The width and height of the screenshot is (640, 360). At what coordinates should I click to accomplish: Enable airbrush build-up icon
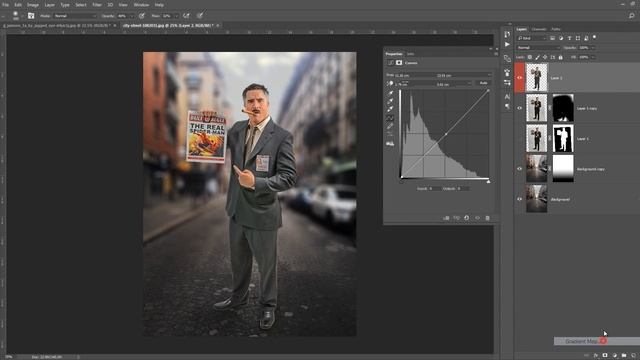186,16
